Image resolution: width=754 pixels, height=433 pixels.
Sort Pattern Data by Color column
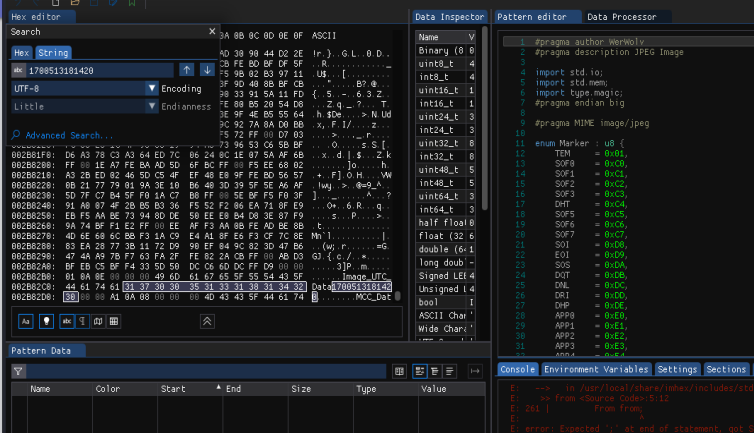click(125, 389)
